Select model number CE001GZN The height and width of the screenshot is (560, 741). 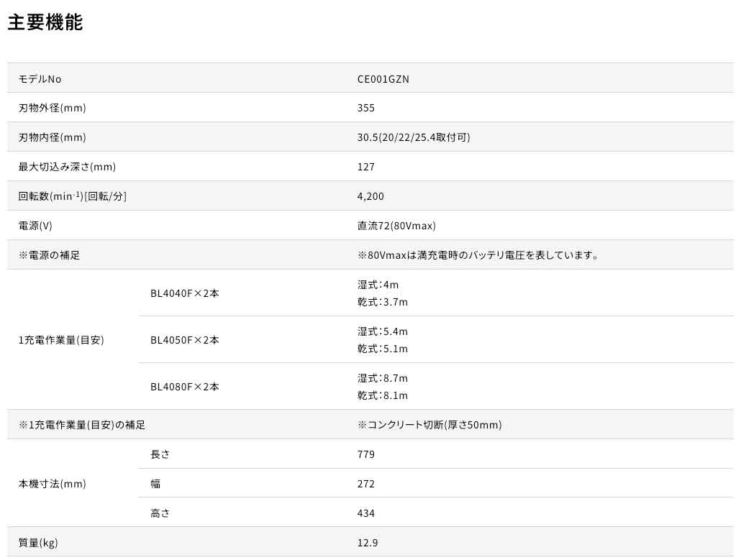click(x=383, y=79)
